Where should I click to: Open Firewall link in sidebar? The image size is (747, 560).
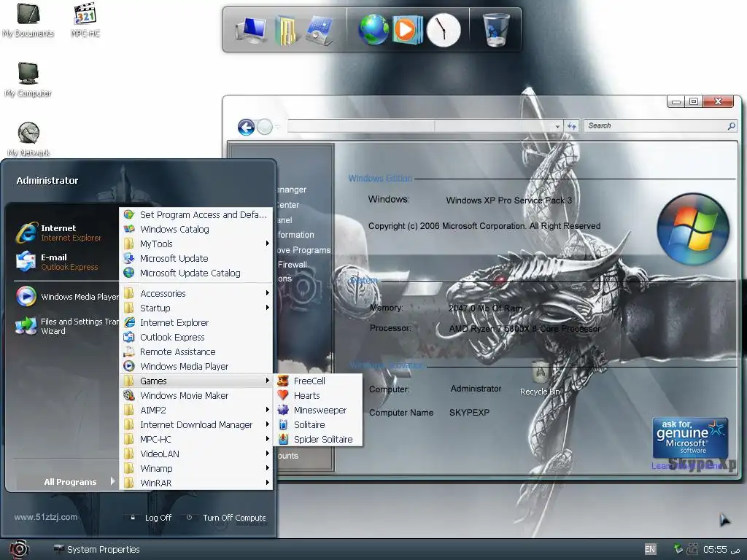coord(293,264)
